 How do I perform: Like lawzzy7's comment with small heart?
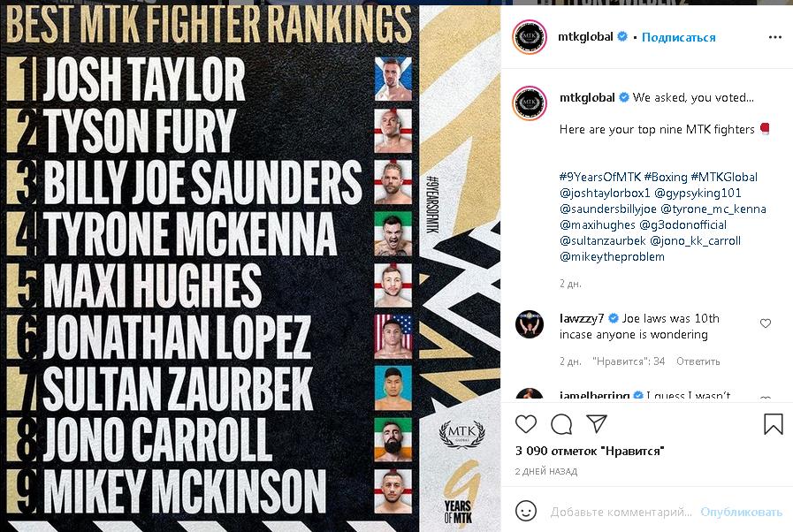point(766,323)
